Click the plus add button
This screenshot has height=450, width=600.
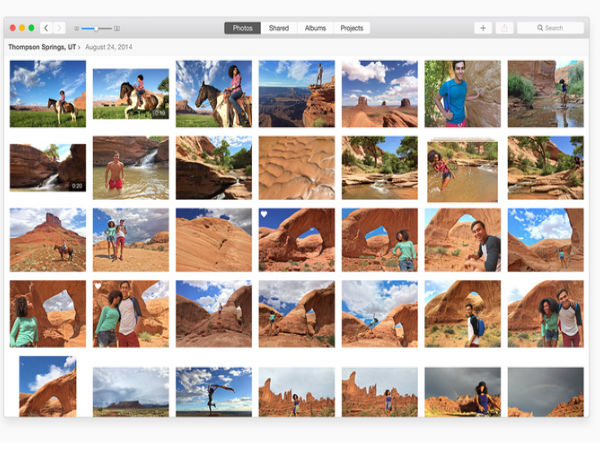click(483, 28)
